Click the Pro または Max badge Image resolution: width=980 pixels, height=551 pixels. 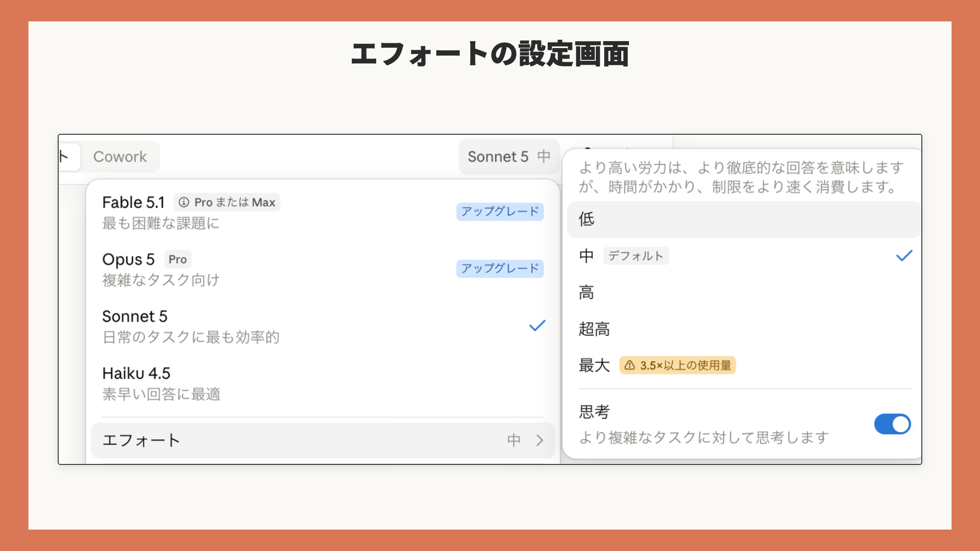[x=227, y=202]
